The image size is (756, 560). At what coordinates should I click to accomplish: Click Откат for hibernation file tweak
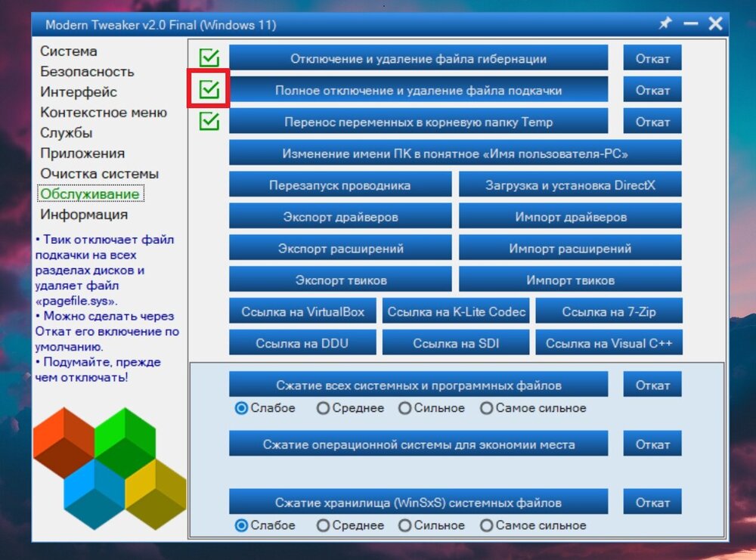point(652,58)
